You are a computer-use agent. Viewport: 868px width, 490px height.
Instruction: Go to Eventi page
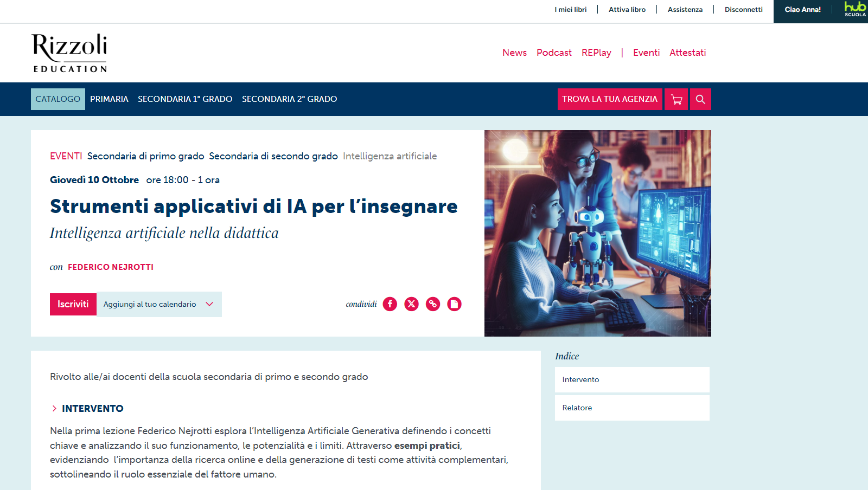click(646, 53)
